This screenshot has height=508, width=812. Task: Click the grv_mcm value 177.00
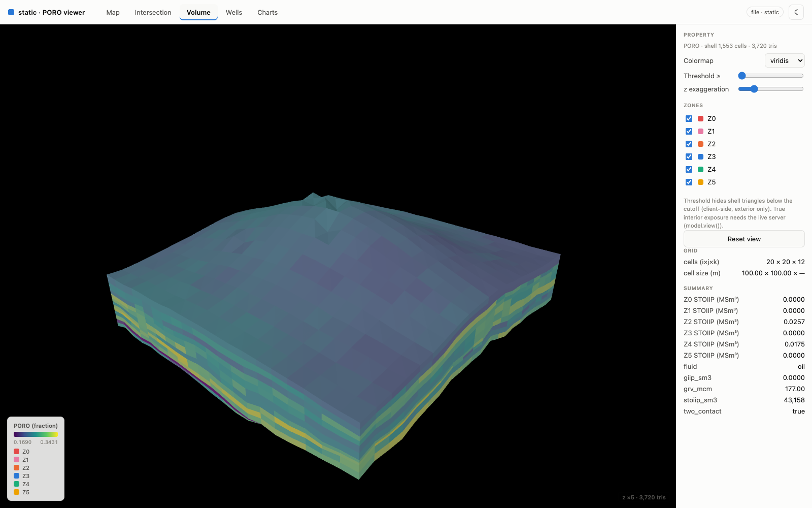click(x=795, y=389)
